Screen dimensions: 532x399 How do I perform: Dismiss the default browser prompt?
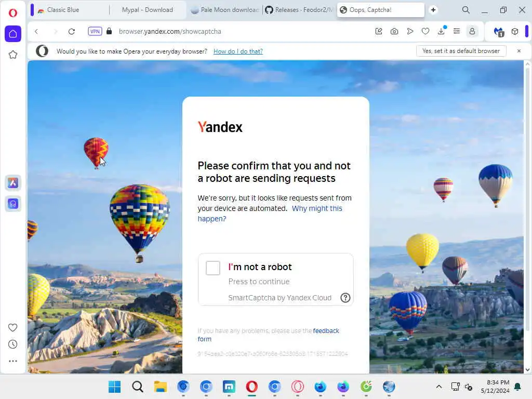pyautogui.click(x=519, y=51)
